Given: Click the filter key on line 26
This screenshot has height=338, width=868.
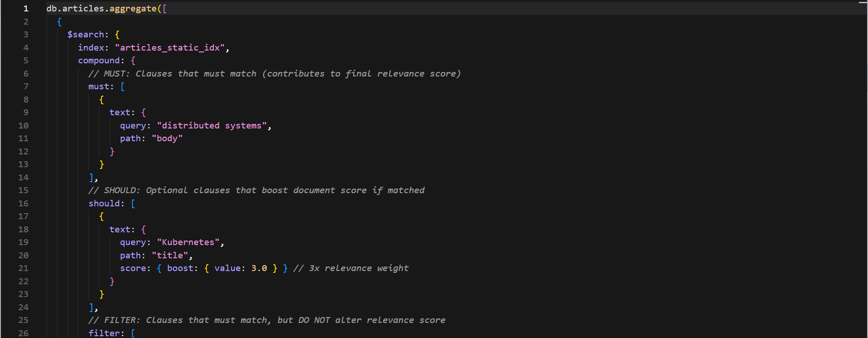Looking at the screenshot, I should [x=104, y=333].
